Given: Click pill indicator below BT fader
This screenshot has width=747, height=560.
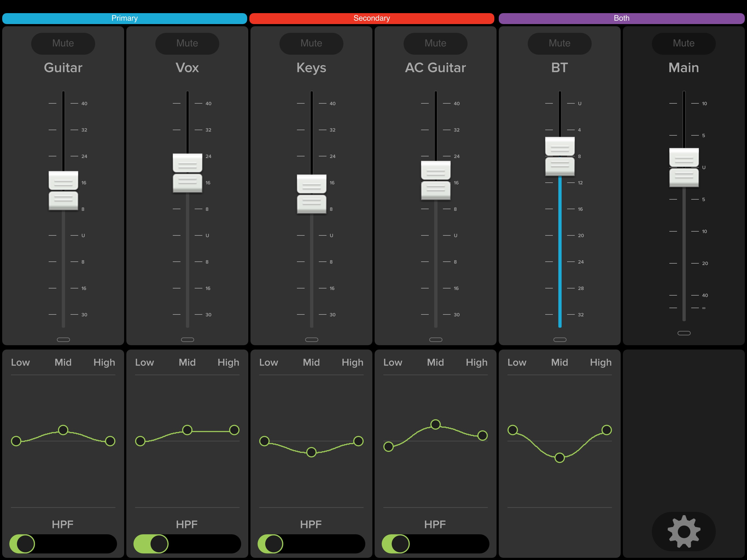Looking at the screenshot, I should pos(560,339).
